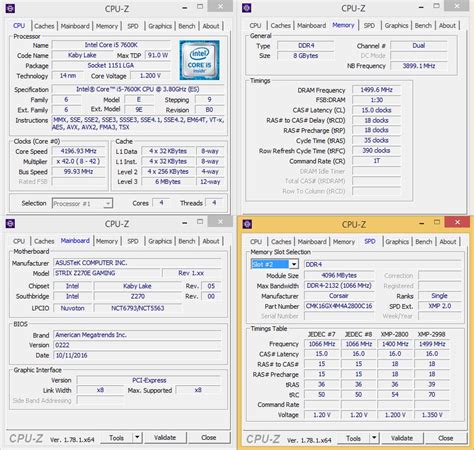This screenshot has width=474, height=450.
Task: Click the CPU-Z app icon in Memory window title bar
Action: point(247,8)
